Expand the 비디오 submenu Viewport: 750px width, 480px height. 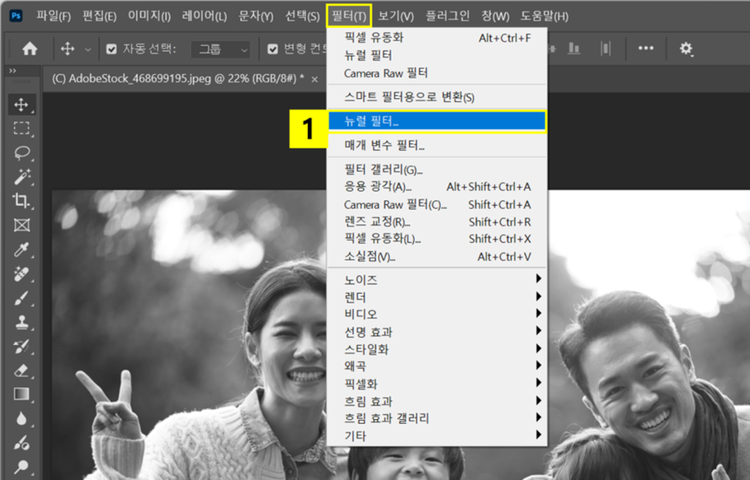point(437,314)
